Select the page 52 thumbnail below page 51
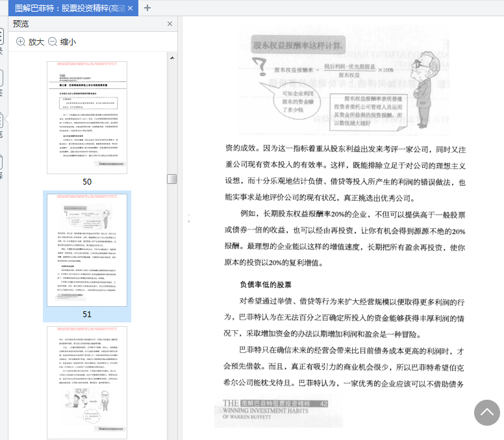504x440 pixels. click(87, 382)
